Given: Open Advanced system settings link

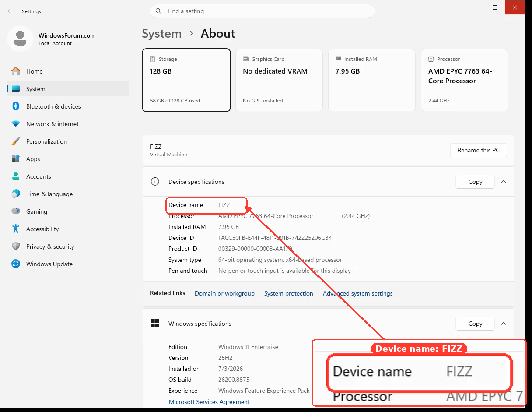Looking at the screenshot, I should 358,293.
